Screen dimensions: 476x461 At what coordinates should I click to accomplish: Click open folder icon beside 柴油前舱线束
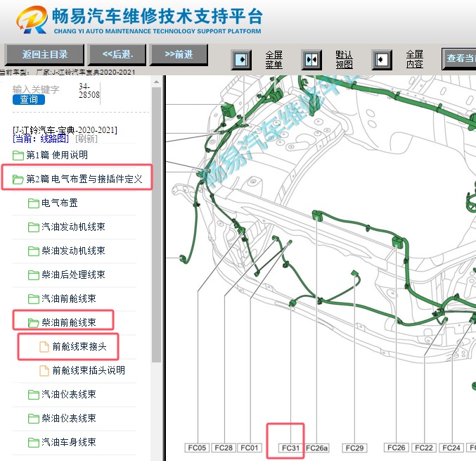(33, 323)
